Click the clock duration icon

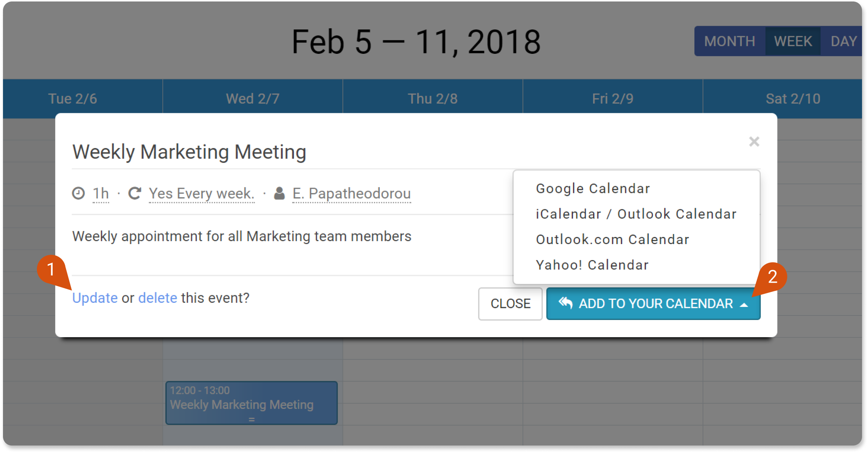point(78,193)
